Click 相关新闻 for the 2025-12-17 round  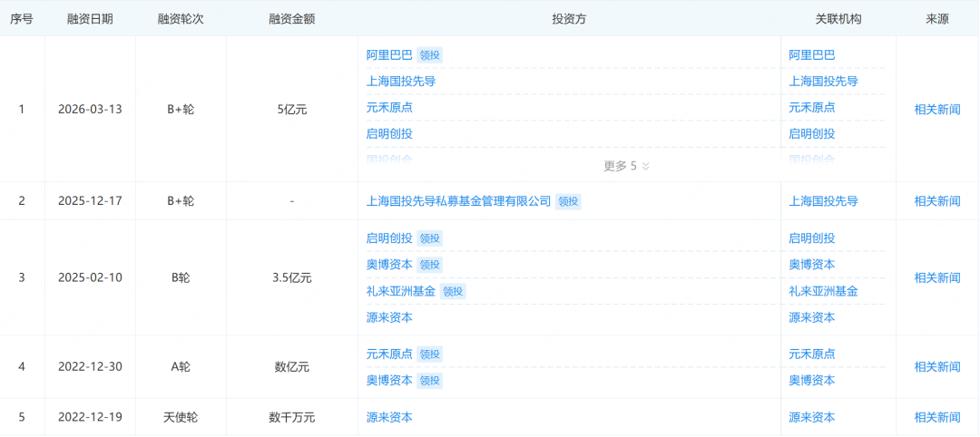[x=936, y=201]
